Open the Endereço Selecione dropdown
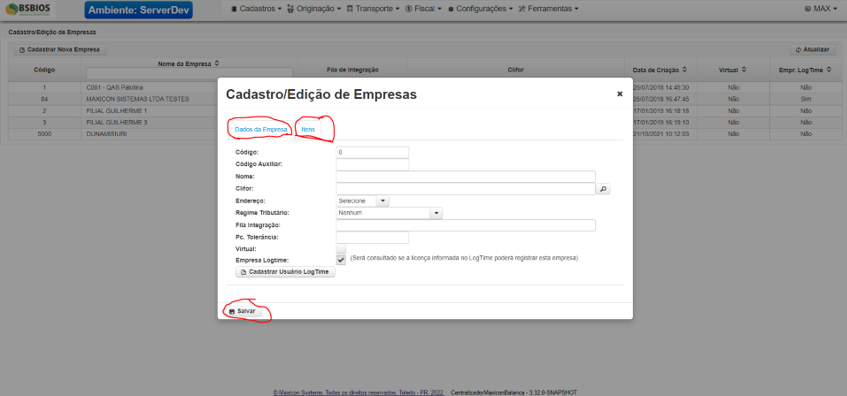The image size is (847, 396). 362,200
